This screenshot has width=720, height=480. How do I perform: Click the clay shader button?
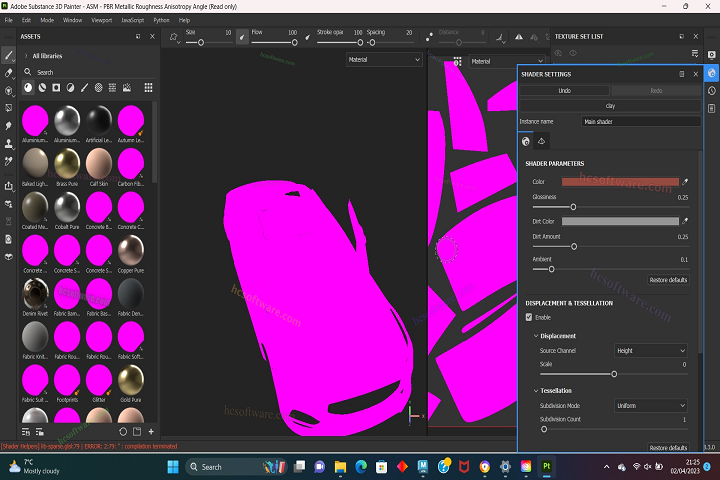(x=610, y=106)
